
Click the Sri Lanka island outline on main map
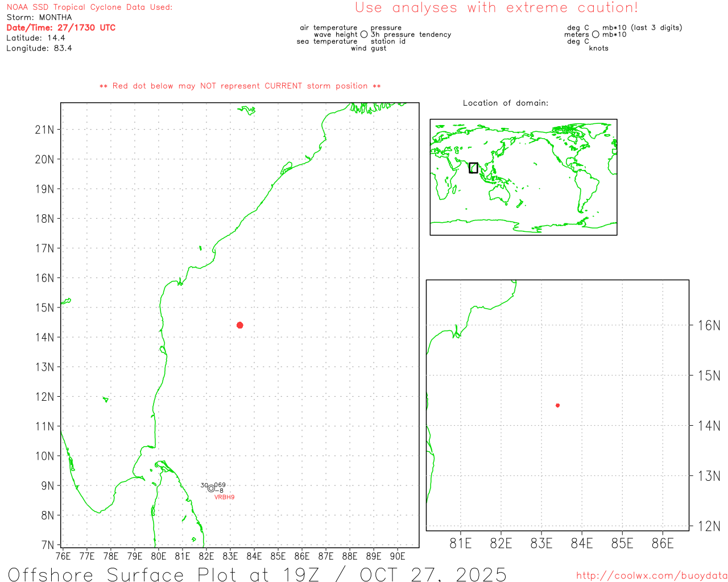click(175, 500)
